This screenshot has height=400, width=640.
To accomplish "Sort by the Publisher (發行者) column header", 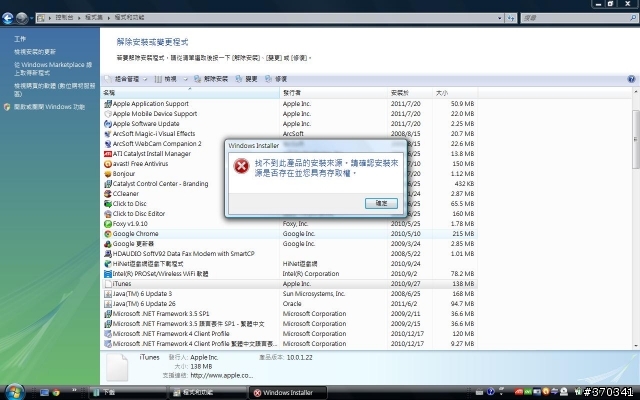I will pyautogui.click(x=333, y=93).
